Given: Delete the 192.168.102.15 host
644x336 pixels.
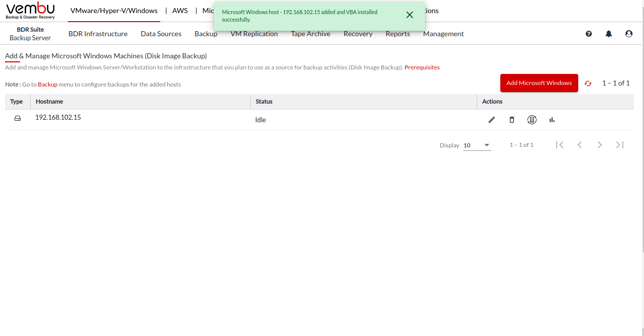Looking at the screenshot, I should coord(511,120).
